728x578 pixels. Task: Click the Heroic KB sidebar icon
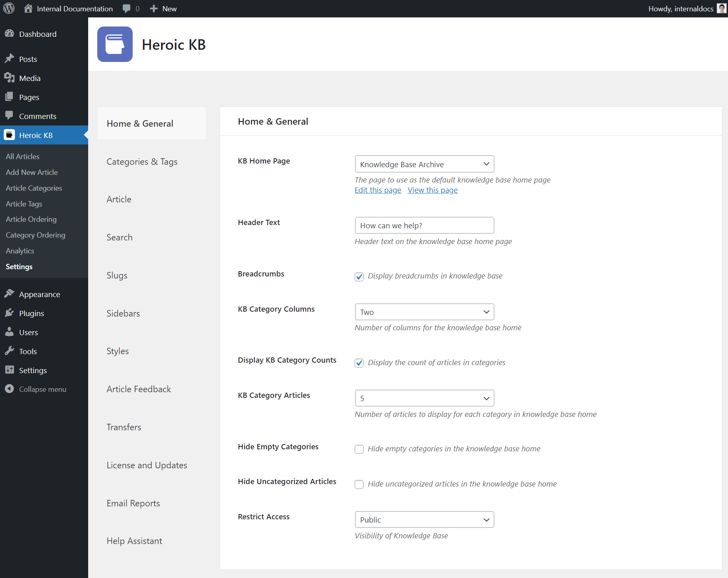[x=9, y=135]
